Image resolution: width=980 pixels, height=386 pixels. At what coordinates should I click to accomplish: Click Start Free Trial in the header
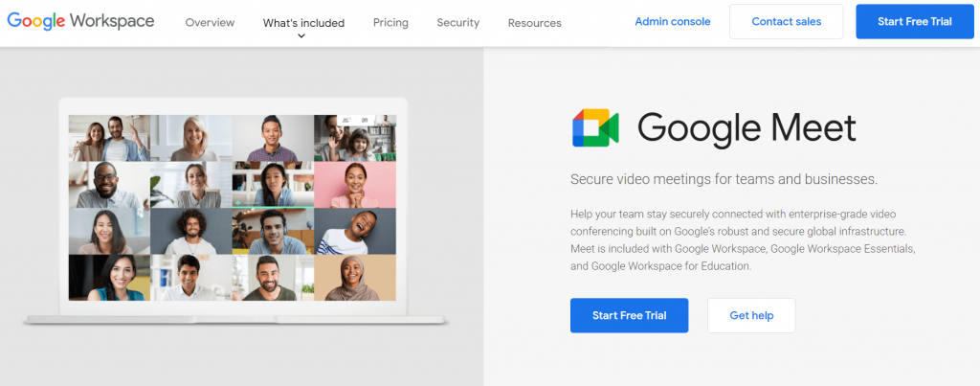pos(914,21)
